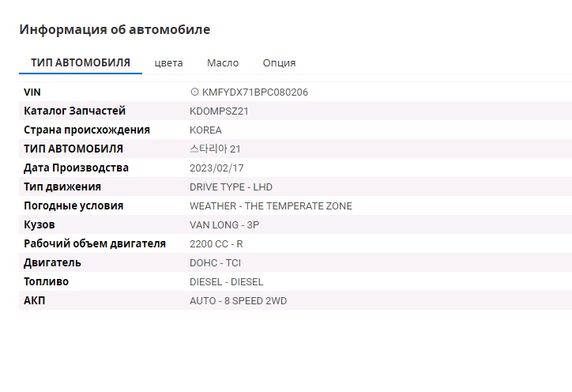
Task: Click the DOHC - TCI engine value
Action: 215,263
